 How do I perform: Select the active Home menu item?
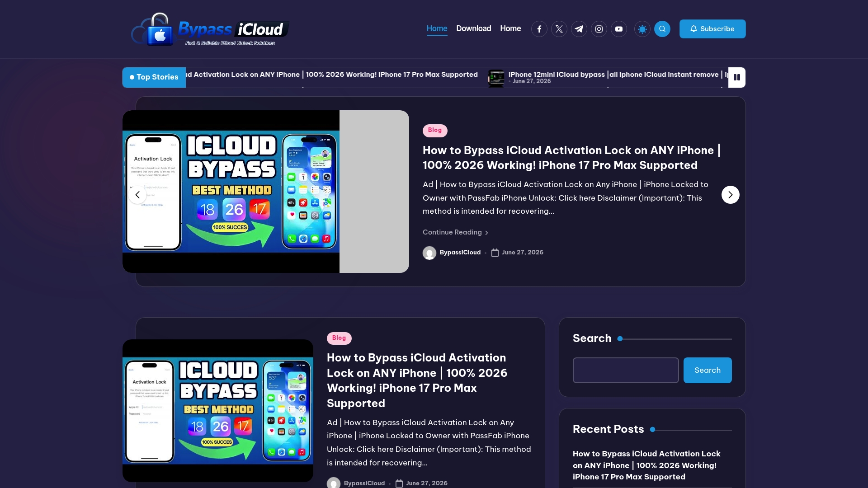click(x=437, y=28)
